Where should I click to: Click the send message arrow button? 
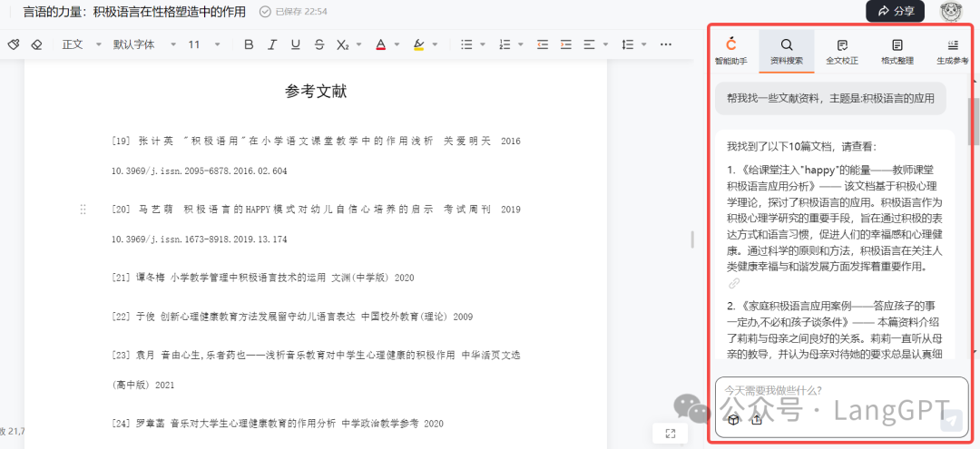pos(952,420)
